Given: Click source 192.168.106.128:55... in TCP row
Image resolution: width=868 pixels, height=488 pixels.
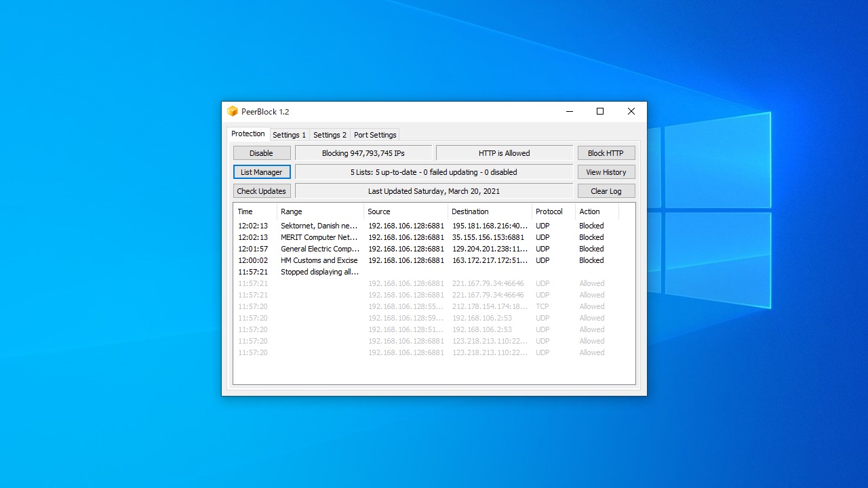Looking at the screenshot, I should click(x=406, y=306).
